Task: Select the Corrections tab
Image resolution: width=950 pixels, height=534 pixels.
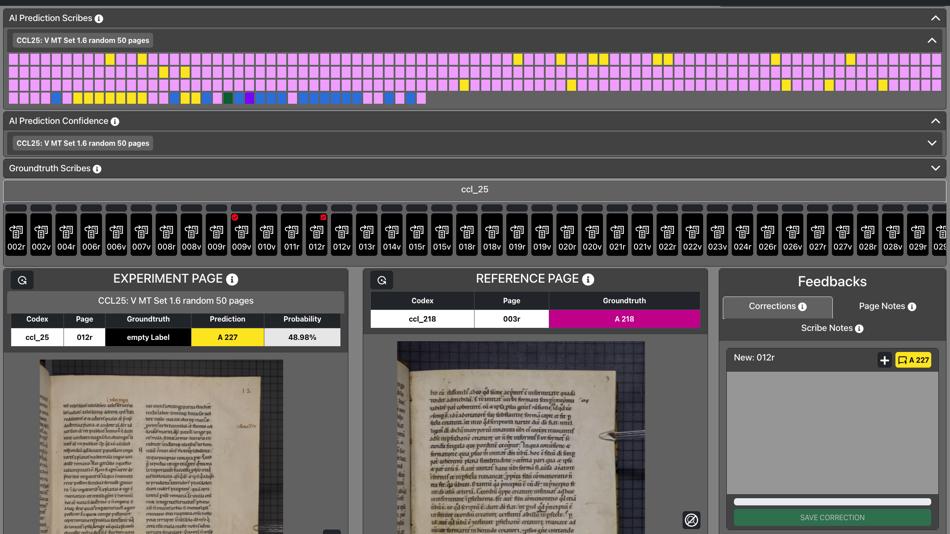Action: (x=777, y=306)
